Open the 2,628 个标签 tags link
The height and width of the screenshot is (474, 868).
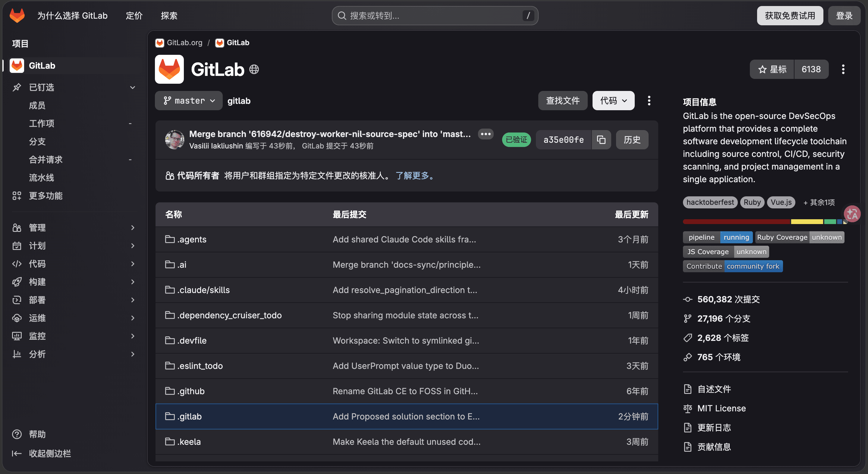[x=716, y=338]
